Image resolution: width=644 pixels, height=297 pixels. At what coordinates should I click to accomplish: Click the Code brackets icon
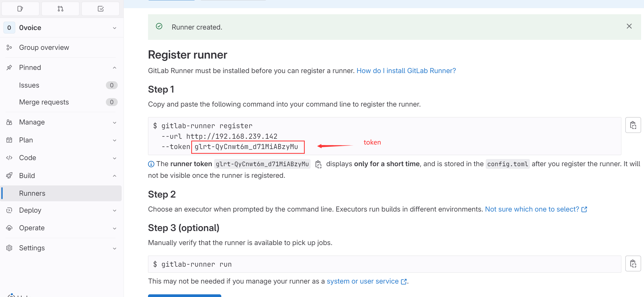click(9, 158)
